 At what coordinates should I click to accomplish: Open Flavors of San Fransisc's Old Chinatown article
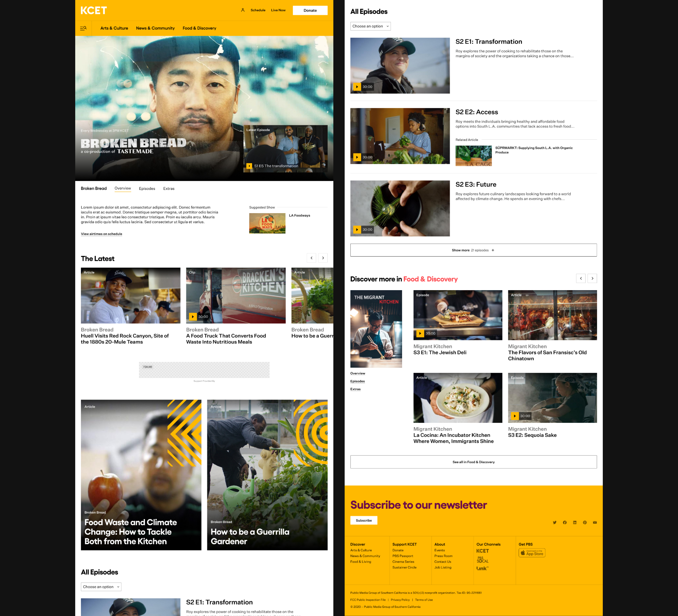(x=553, y=326)
